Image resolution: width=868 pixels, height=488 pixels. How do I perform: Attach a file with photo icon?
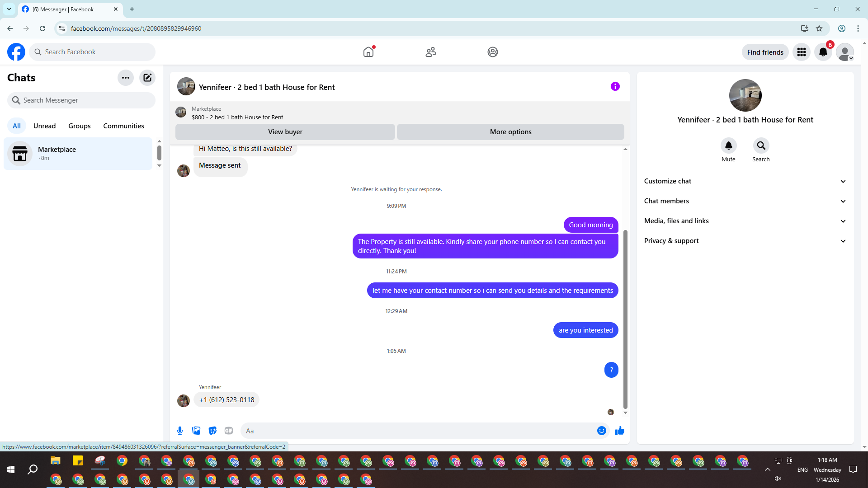[196, 431]
